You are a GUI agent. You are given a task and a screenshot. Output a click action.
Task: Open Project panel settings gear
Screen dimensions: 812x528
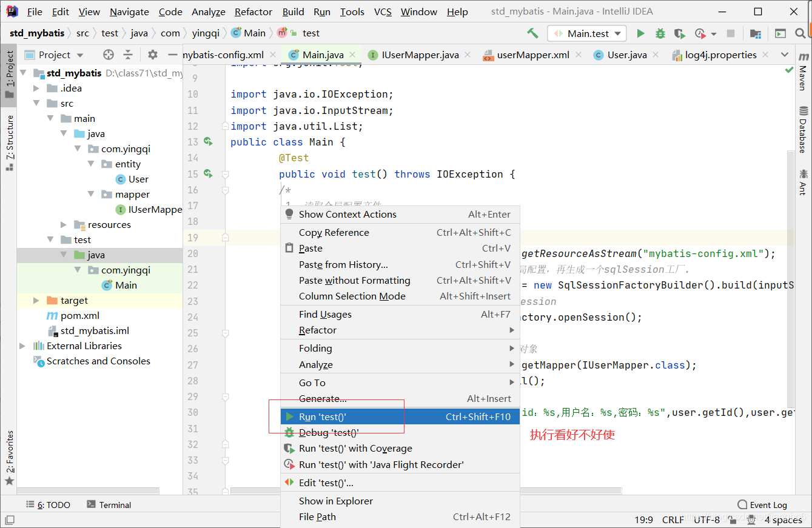point(153,55)
